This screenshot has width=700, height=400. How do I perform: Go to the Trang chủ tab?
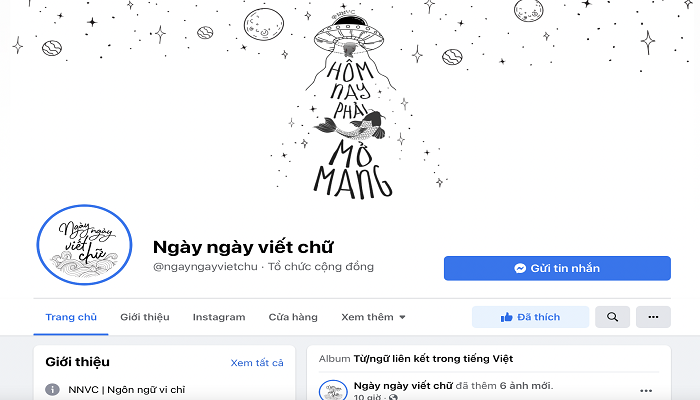[71, 317]
